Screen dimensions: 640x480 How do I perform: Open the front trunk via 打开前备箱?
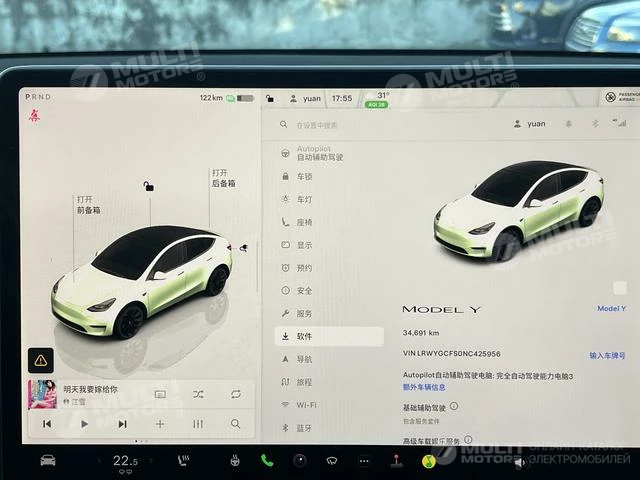click(x=89, y=205)
